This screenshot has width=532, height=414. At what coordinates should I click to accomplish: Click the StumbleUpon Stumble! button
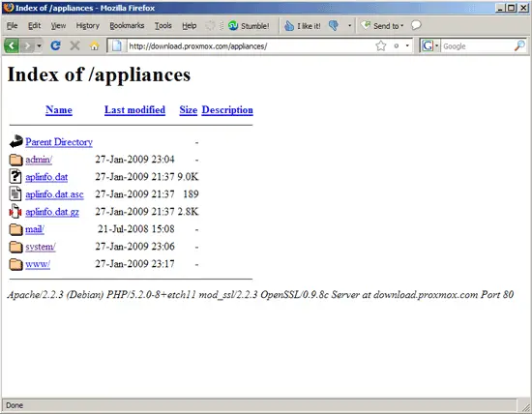coord(249,26)
